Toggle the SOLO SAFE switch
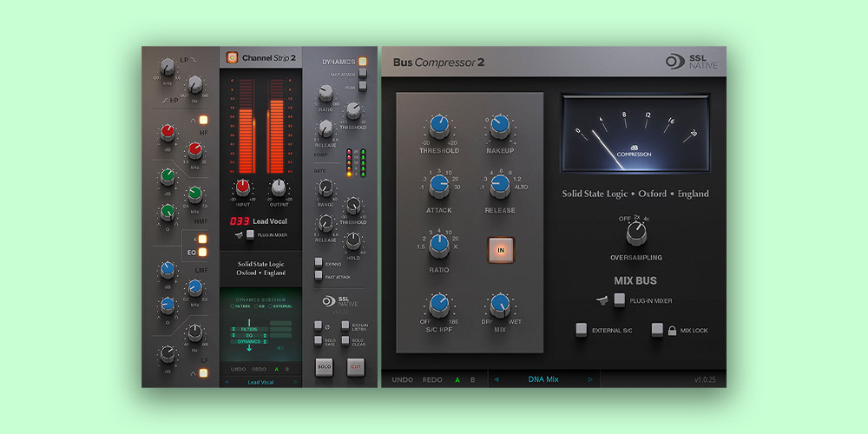Screen dimensions: 868x434 (319, 340)
